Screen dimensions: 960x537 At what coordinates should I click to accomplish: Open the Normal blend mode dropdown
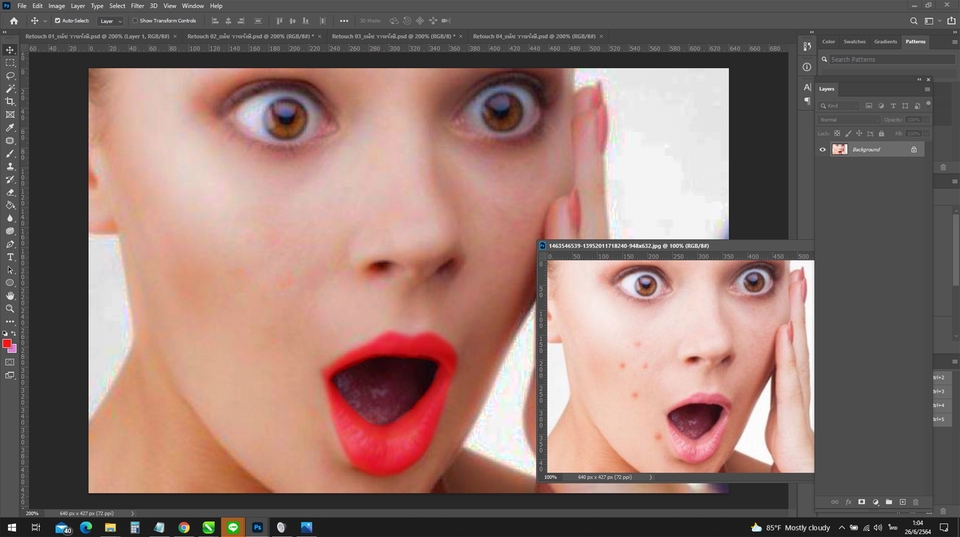click(849, 120)
